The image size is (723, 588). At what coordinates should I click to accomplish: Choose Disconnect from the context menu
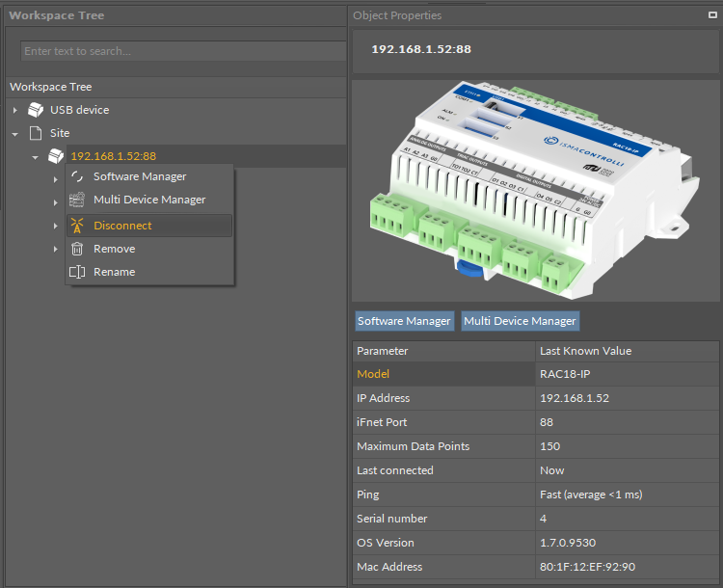tap(122, 226)
